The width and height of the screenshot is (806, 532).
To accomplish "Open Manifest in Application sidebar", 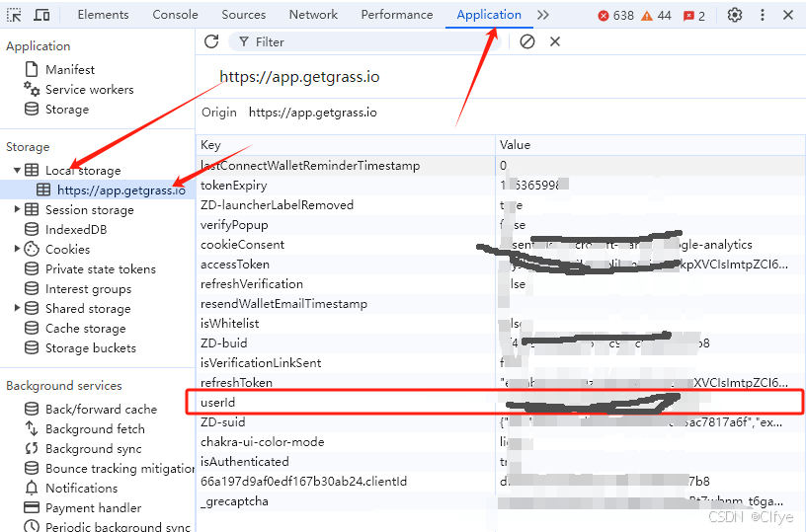I will click(x=70, y=69).
